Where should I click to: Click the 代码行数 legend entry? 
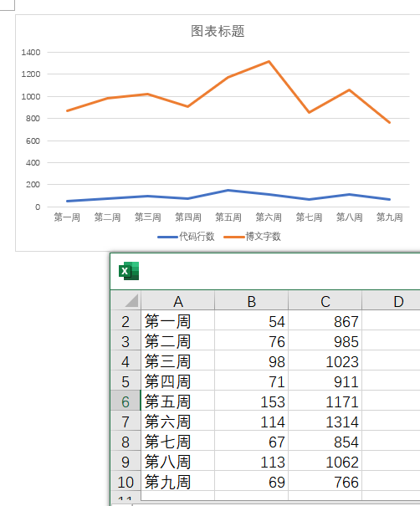tap(187, 237)
